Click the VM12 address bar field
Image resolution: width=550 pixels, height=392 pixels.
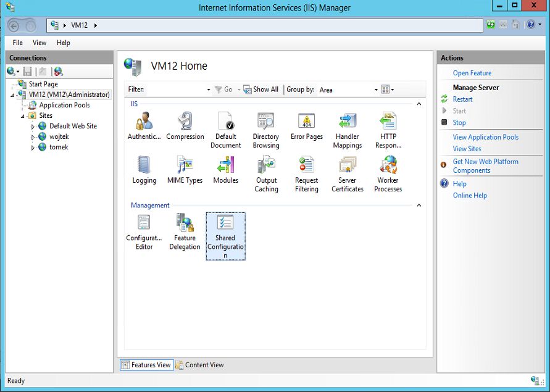[265, 25]
